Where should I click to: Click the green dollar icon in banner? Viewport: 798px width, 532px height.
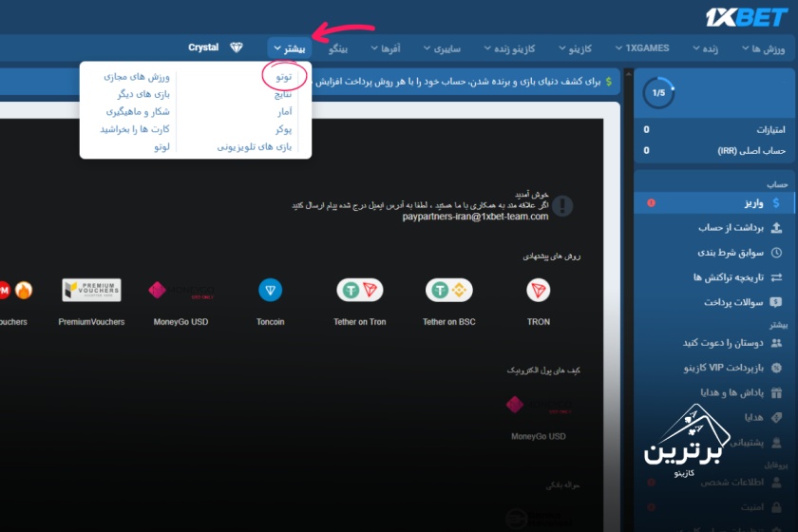click(x=609, y=82)
